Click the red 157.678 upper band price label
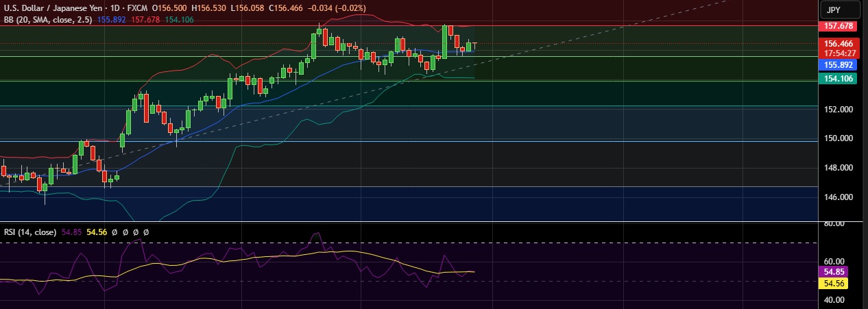 pyautogui.click(x=838, y=26)
